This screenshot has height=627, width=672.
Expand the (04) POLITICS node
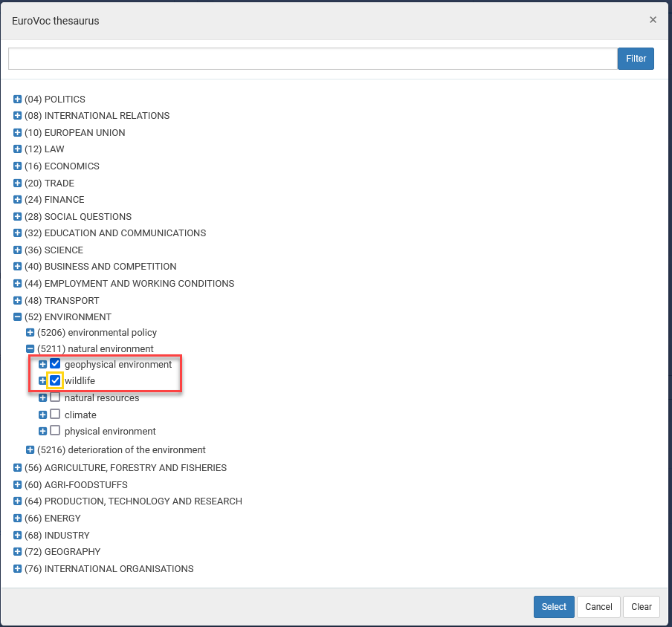(17, 100)
